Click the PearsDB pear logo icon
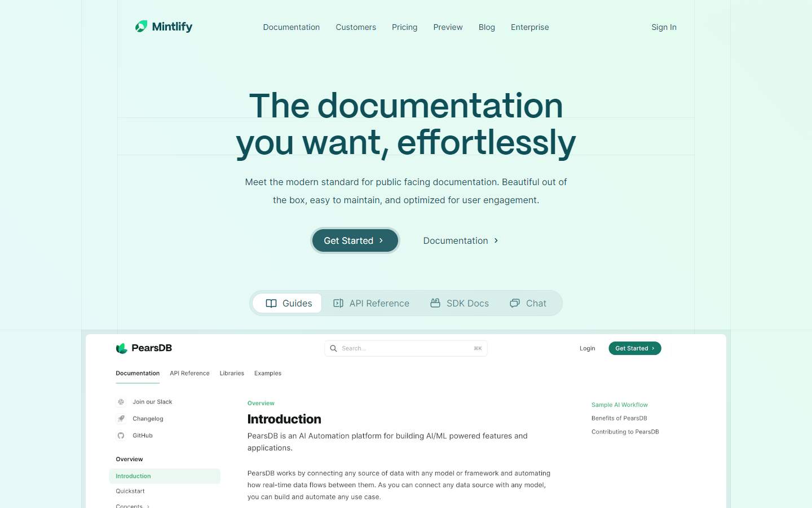The width and height of the screenshot is (812, 508). coord(121,348)
